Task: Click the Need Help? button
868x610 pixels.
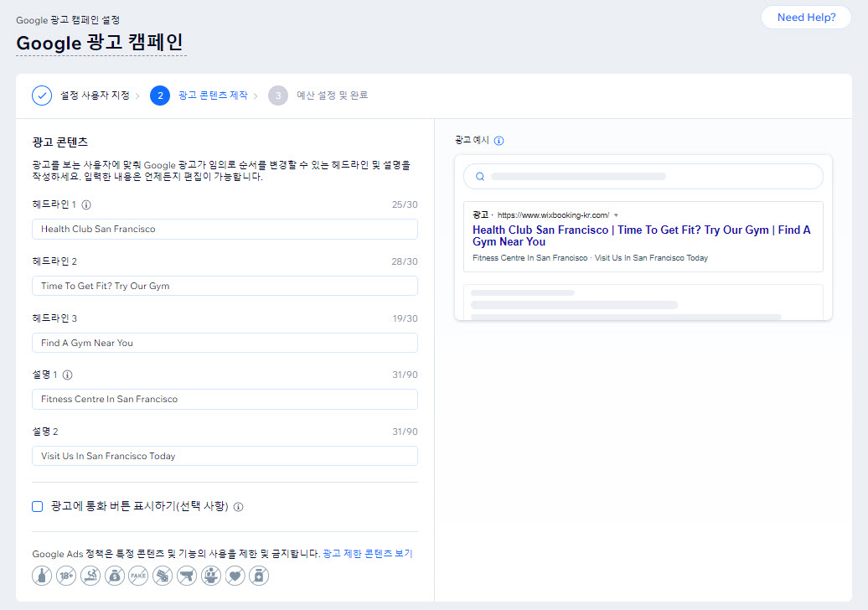Action: tap(806, 17)
